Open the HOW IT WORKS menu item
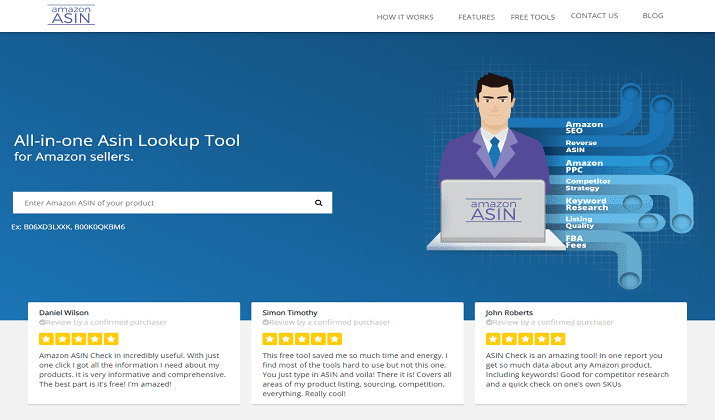The height and width of the screenshot is (420, 715). coord(405,17)
